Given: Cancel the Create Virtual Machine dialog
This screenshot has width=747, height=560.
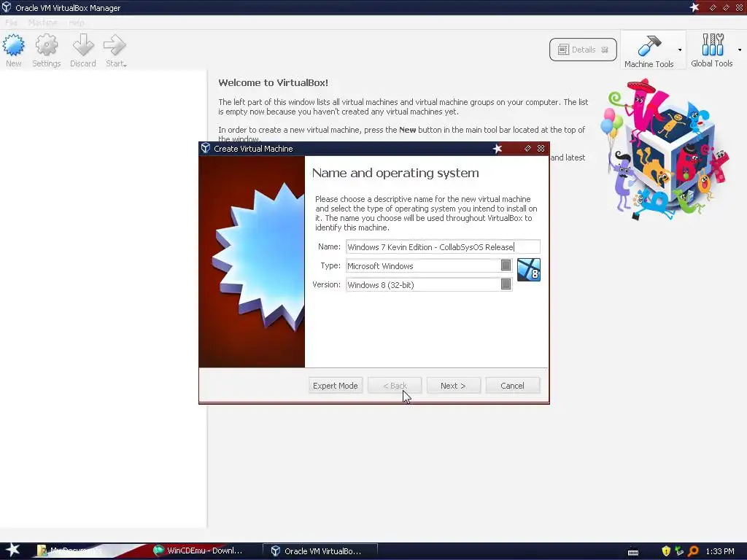Looking at the screenshot, I should 513,386.
